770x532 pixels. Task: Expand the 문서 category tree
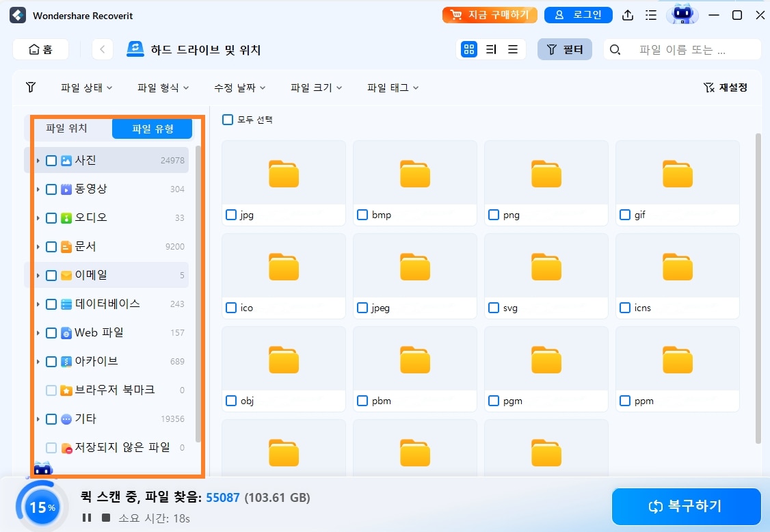38,246
